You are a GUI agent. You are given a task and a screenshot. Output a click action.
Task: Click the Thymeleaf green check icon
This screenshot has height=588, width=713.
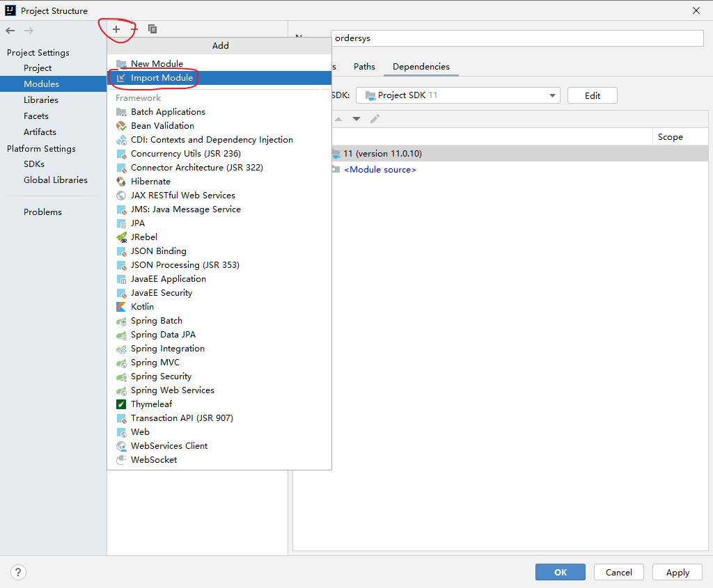(x=121, y=404)
